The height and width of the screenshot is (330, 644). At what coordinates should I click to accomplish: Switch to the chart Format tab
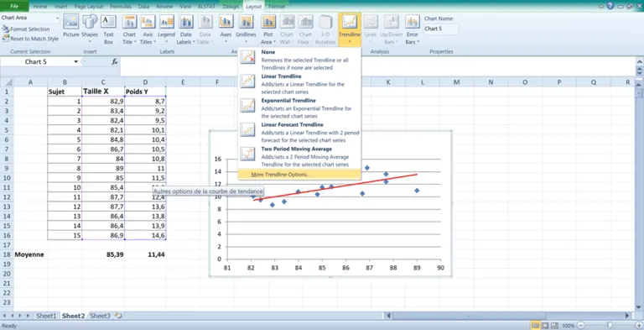point(276,7)
